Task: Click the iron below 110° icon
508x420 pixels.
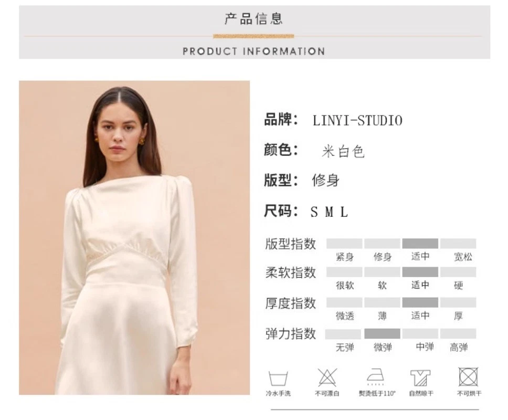Action: pyautogui.click(x=376, y=377)
